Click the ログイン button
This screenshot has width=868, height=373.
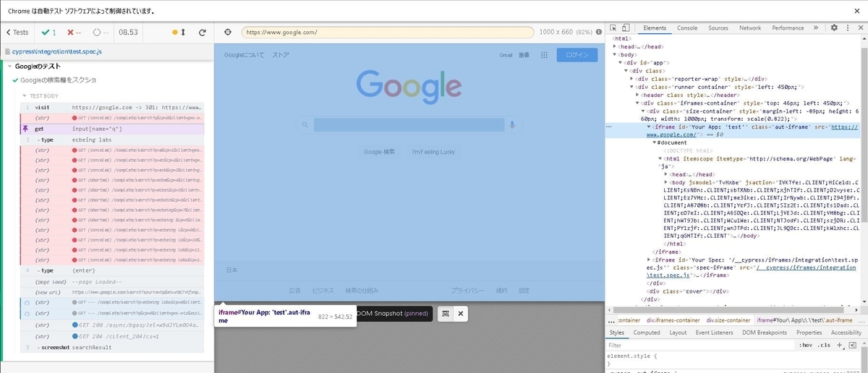pos(578,55)
